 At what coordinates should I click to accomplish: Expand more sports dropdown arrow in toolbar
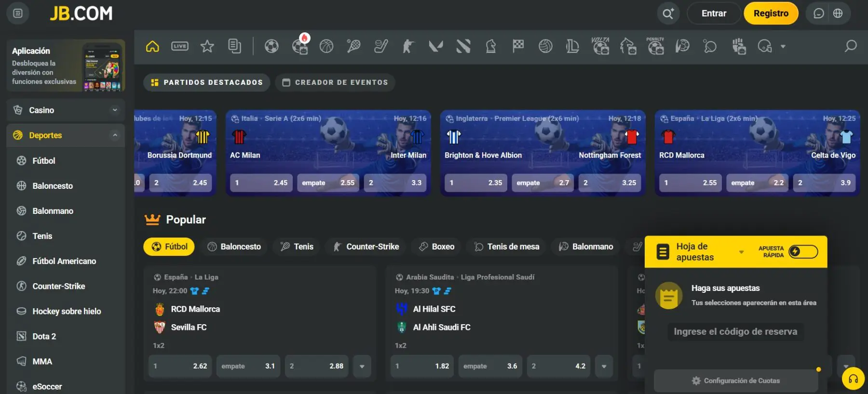point(783,47)
